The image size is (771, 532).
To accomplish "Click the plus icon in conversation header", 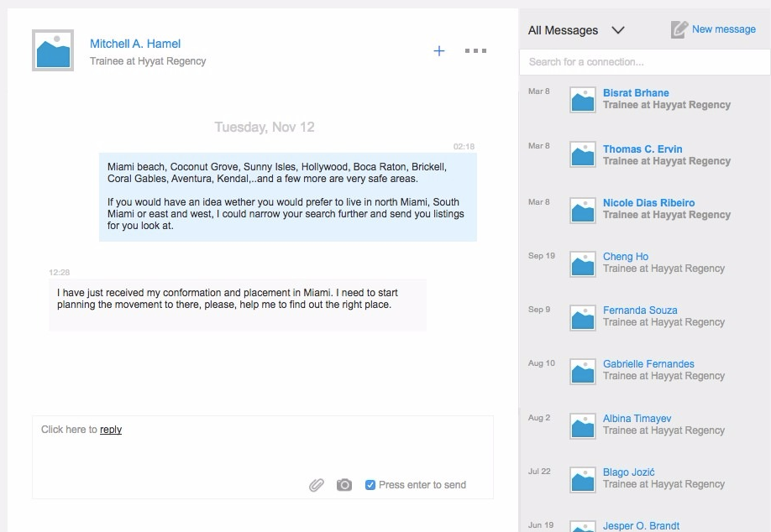I will (438, 51).
